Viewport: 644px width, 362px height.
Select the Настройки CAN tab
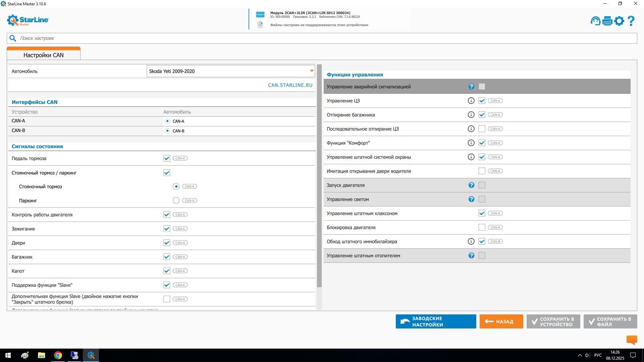click(44, 55)
